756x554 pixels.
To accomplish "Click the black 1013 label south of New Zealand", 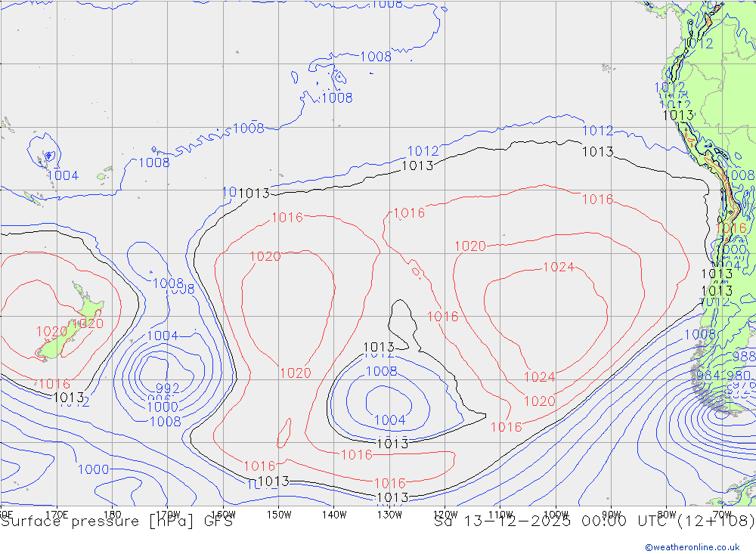I will [69, 398].
